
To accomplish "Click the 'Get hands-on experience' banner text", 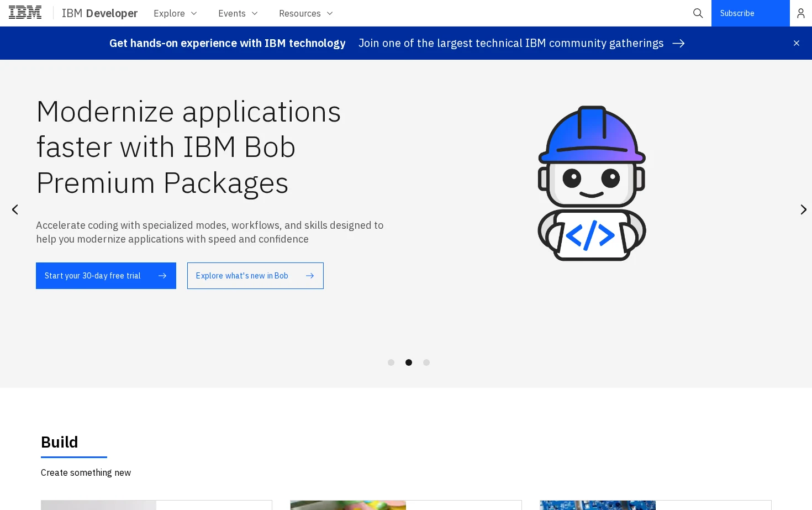I will pos(228,43).
